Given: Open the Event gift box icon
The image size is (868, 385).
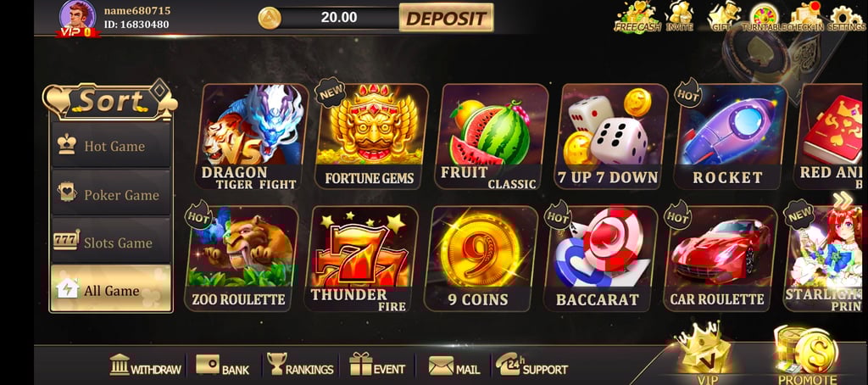Looking at the screenshot, I should 377,365.
